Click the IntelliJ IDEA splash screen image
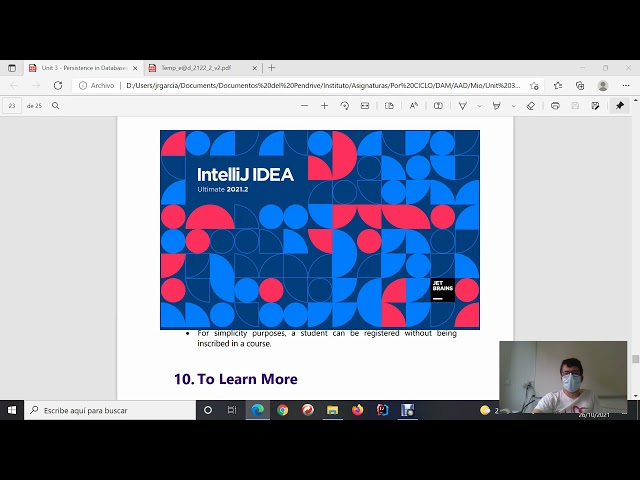Screen dimensions: 640x480 (320, 230)
